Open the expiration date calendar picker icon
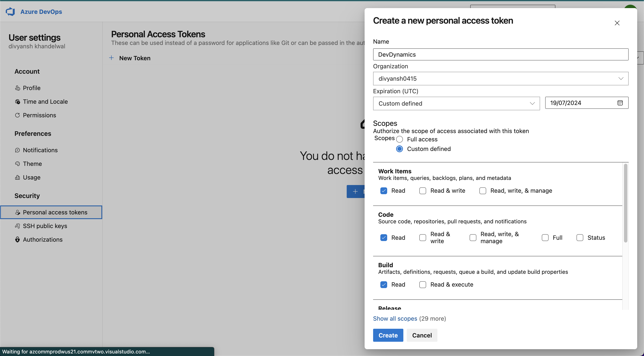The image size is (644, 356). (x=620, y=103)
